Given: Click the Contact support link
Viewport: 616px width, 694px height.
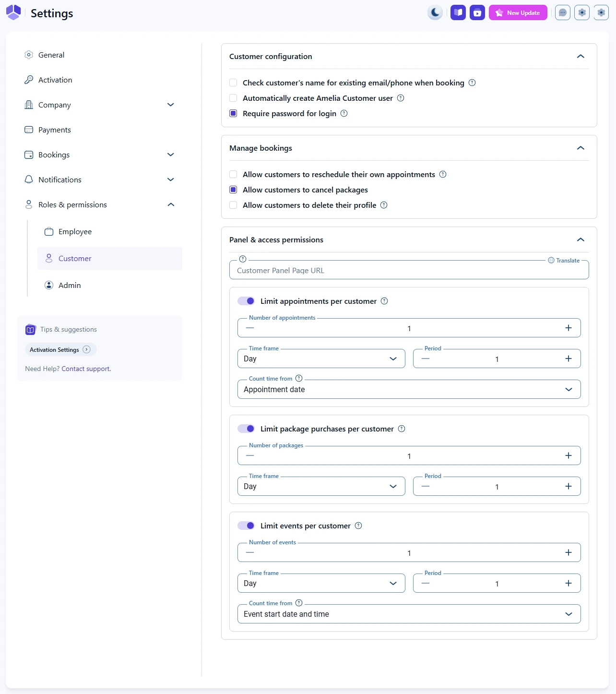Looking at the screenshot, I should (86, 369).
